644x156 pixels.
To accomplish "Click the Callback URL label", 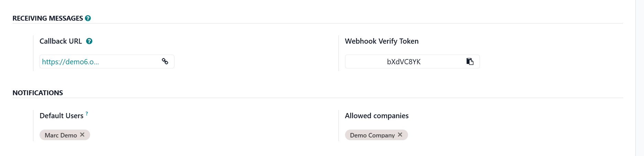I will [61, 41].
